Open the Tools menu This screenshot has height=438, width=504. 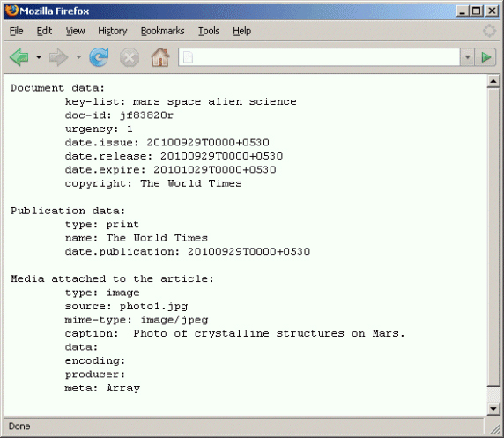click(209, 31)
